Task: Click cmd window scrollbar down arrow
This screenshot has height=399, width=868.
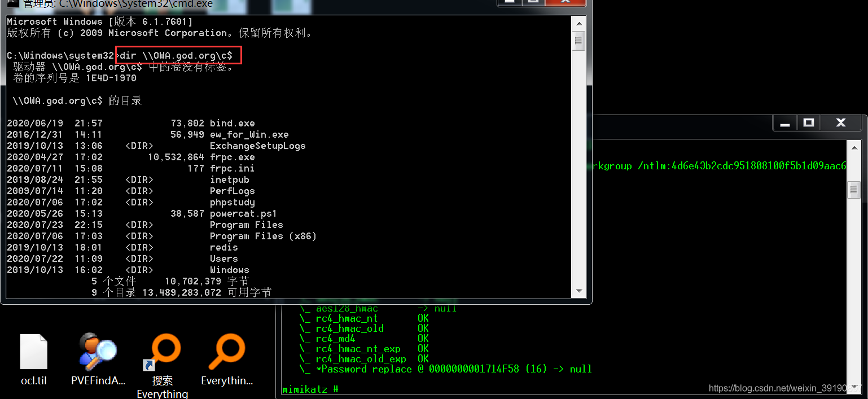Action: pyautogui.click(x=578, y=291)
